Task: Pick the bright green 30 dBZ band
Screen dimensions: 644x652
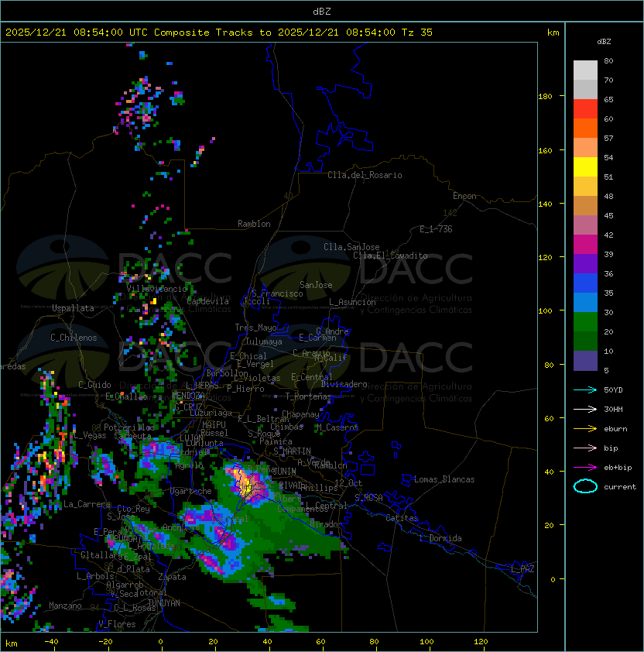Action: pos(585,321)
